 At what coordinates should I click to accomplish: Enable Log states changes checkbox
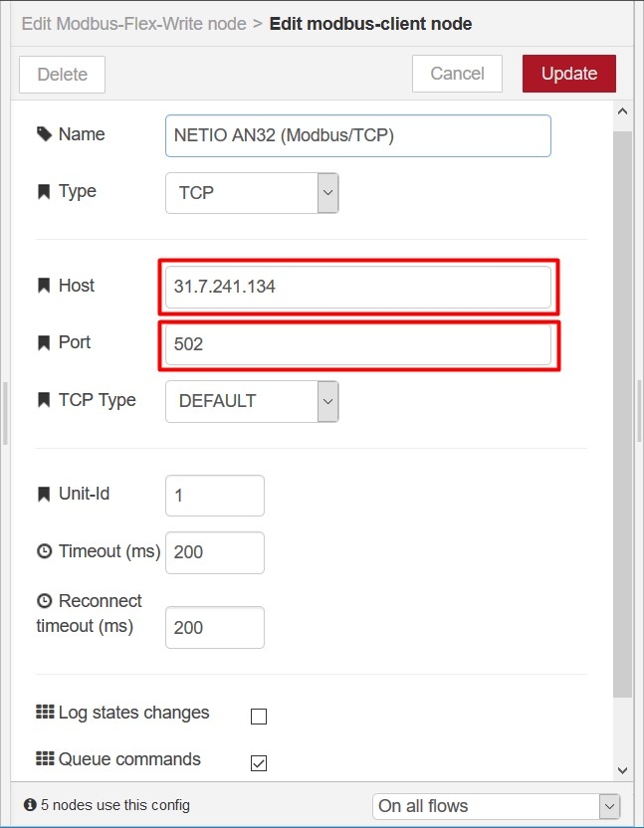point(259,717)
